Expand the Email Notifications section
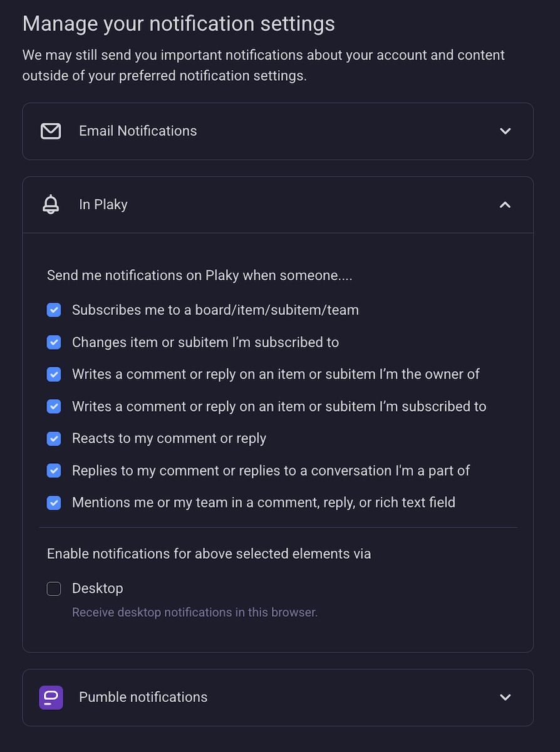This screenshot has width=560, height=752. [505, 131]
